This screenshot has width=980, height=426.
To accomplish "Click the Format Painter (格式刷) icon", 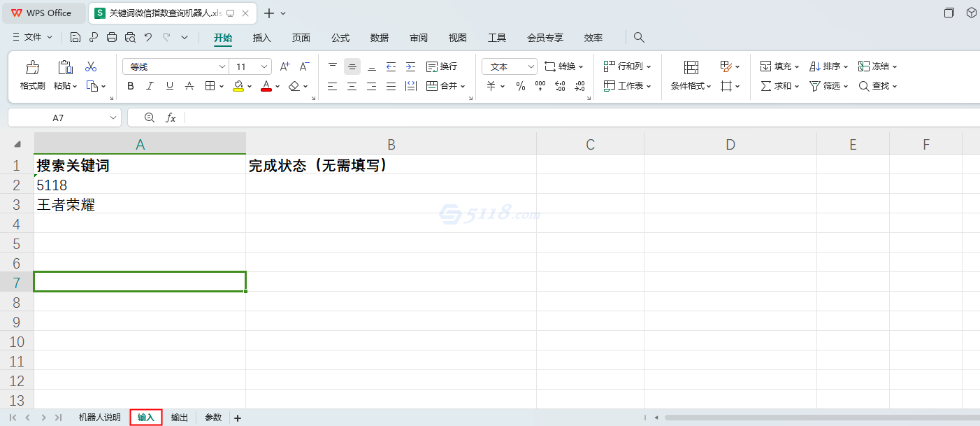I will (x=32, y=68).
